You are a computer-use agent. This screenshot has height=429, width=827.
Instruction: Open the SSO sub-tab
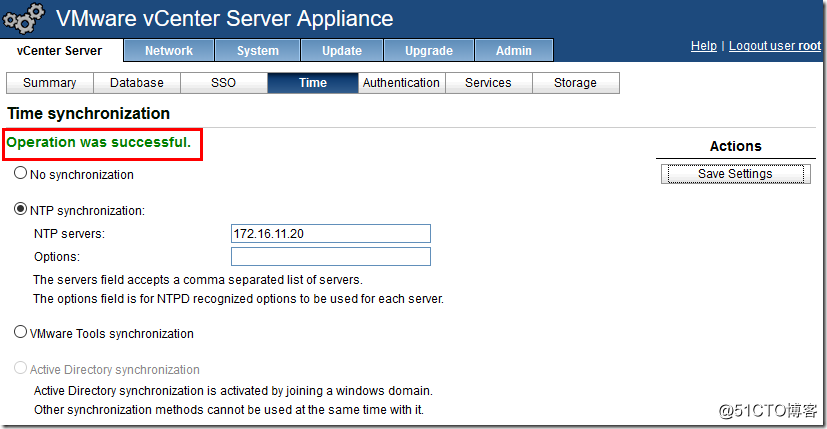click(x=224, y=83)
